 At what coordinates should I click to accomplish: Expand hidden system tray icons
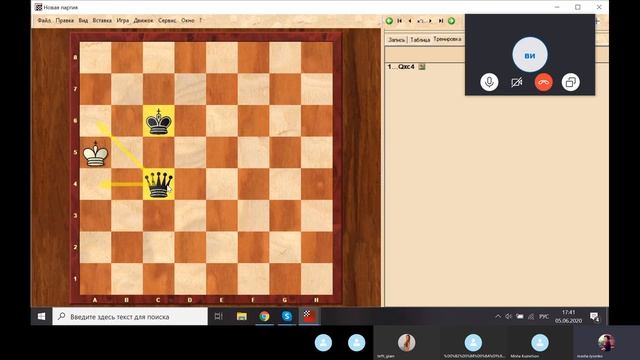coord(498,316)
